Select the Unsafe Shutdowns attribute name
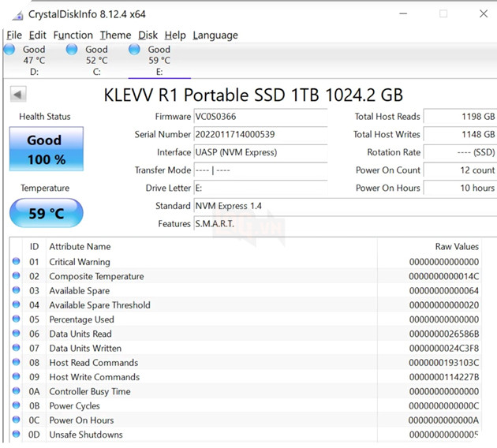This screenshot has height=448, width=497. tap(85, 435)
